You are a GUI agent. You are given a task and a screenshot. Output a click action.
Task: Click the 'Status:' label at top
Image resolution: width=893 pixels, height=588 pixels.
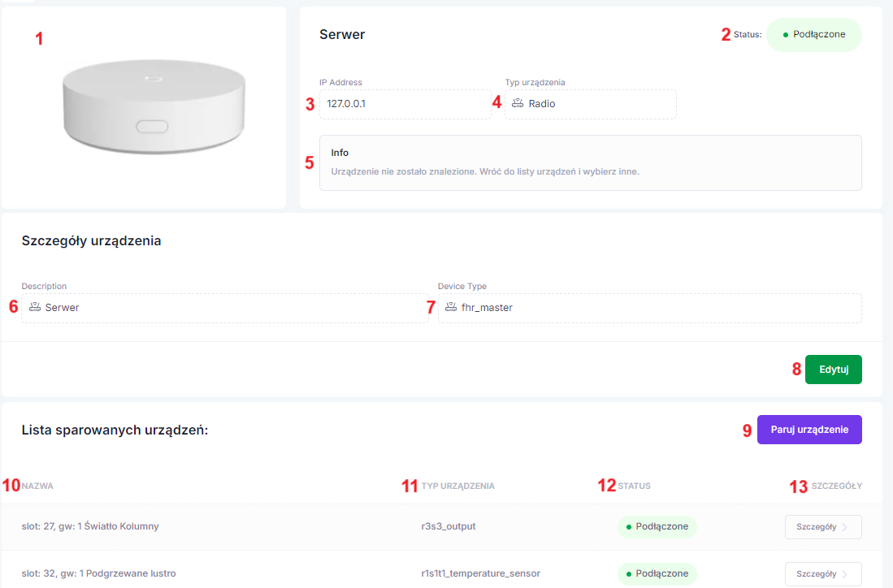pos(748,35)
